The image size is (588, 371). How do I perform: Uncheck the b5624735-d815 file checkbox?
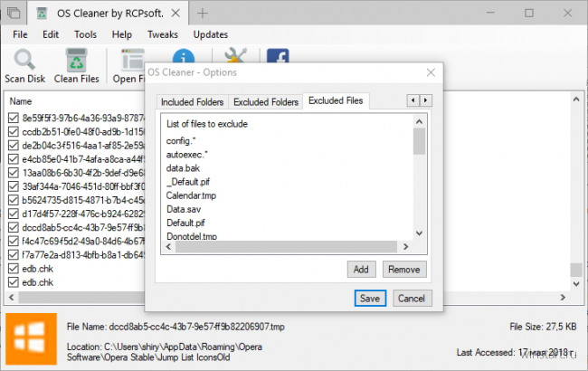coord(14,200)
